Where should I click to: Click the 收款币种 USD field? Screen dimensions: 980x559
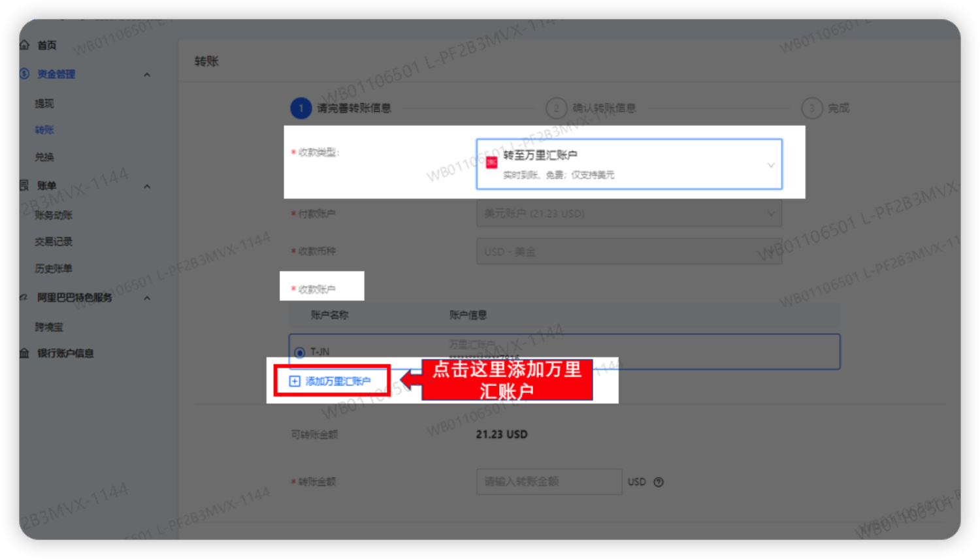[x=629, y=251]
